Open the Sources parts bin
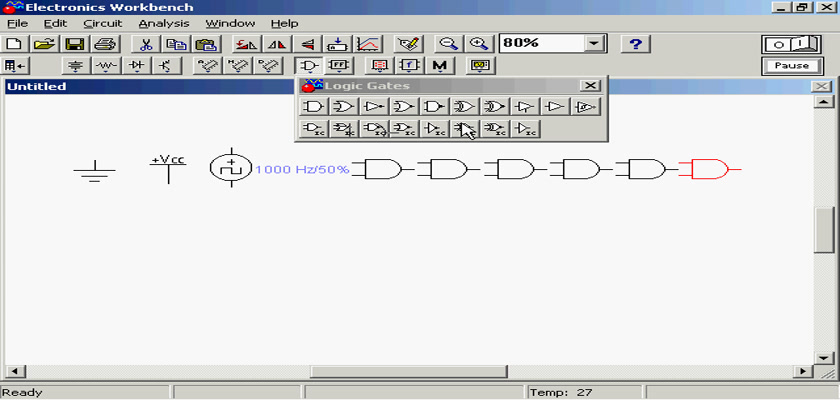 point(76,66)
